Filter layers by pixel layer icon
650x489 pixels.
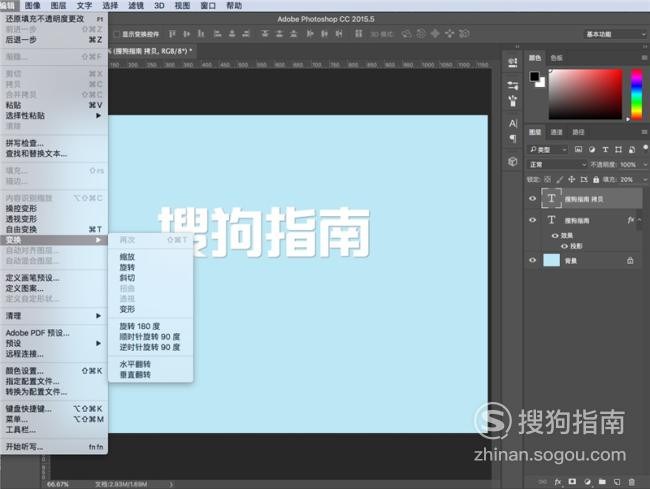(x=579, y=149)
